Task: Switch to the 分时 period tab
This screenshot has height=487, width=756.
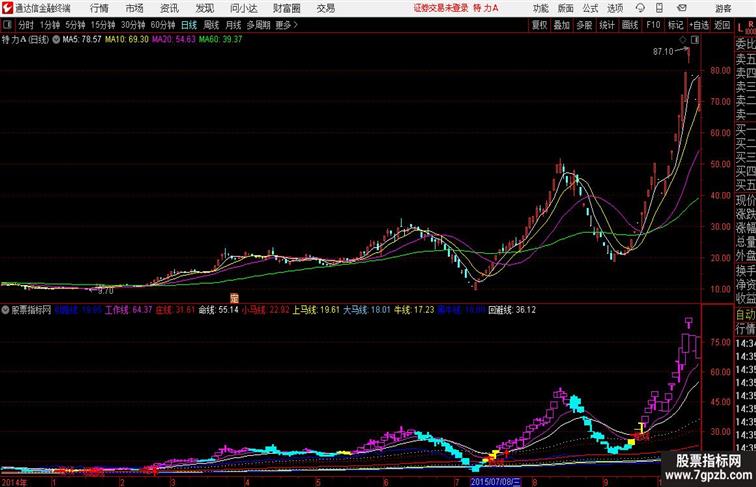Action: pos(26,25)
